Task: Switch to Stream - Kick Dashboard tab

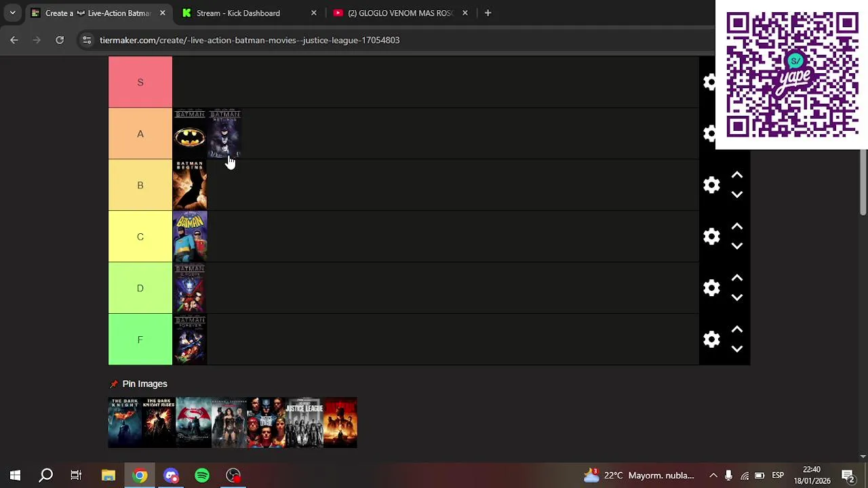Action: [238, 13]
